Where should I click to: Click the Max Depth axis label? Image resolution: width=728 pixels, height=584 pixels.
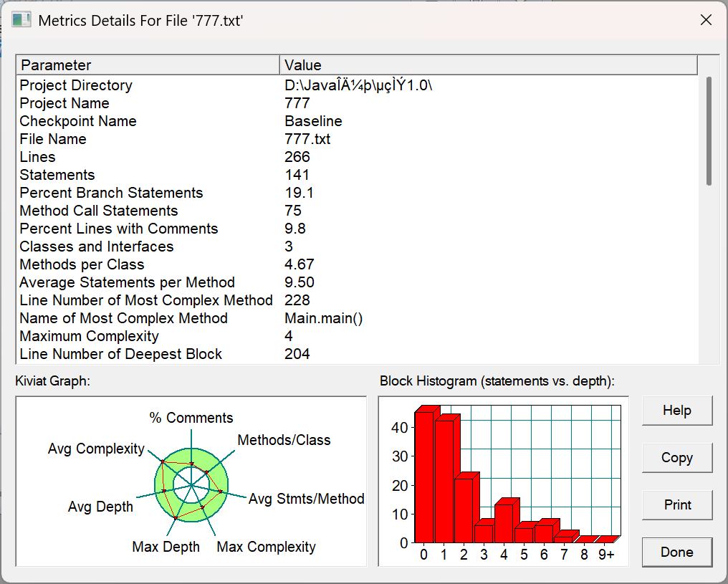[166, 547]
